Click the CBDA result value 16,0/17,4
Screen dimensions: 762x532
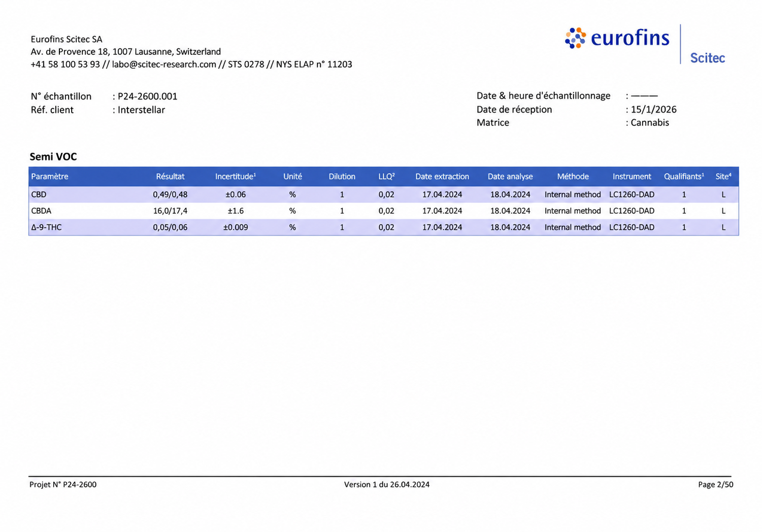point(170,211)
